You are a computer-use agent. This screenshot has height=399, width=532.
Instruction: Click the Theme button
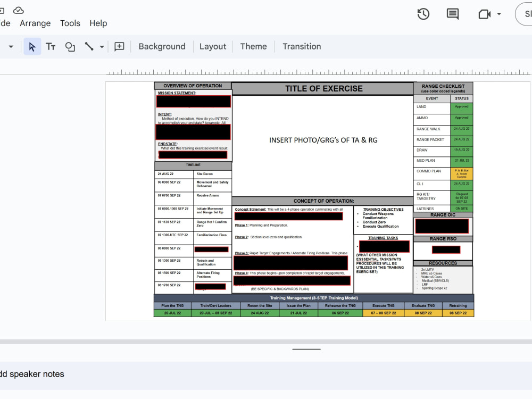[253, 46]
